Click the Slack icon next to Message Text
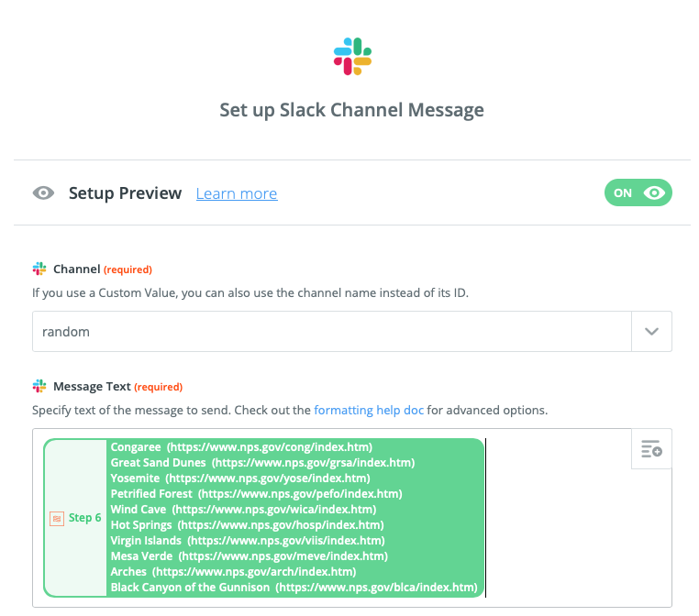Screen dimensions: 699x616 [x=39, y=387]
